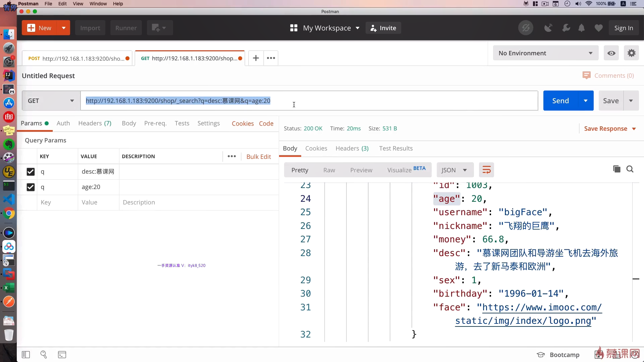Uncheck the desc:慕课网 query param checkbox
Image resolution: width=644 pixels, height=362 pixels.
point(31,172)
